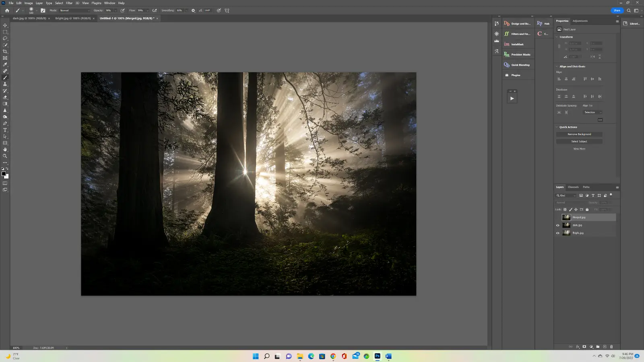Toggle visibility of the Bright.jpg layer
Image resolution: width=644 pixels, height=362 pixels.
[x=557, y=232]
